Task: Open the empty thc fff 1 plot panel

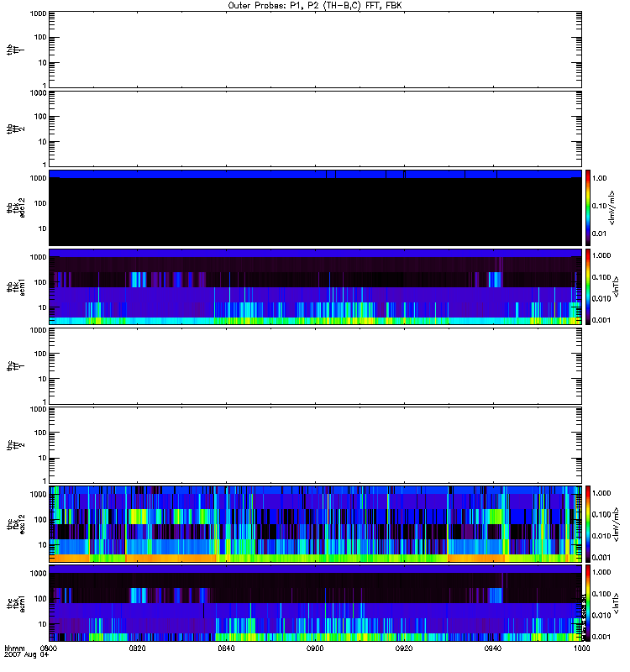Action: pyautogui.click(x=315, y=366)
